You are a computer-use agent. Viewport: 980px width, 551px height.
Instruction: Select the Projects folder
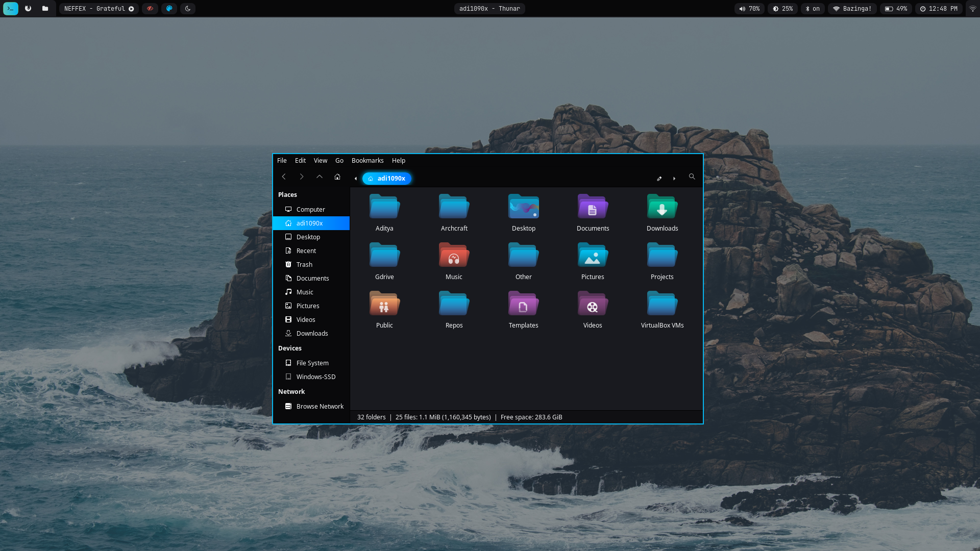coord(662,261)
